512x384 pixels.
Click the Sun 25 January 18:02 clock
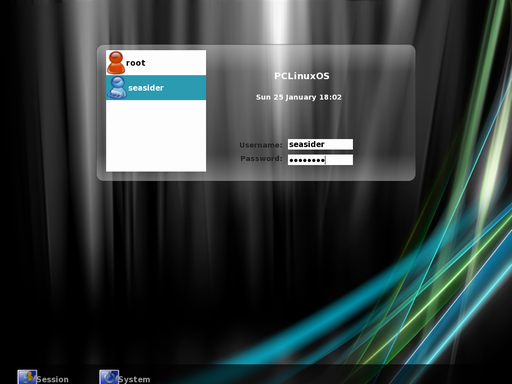point(299,97)
